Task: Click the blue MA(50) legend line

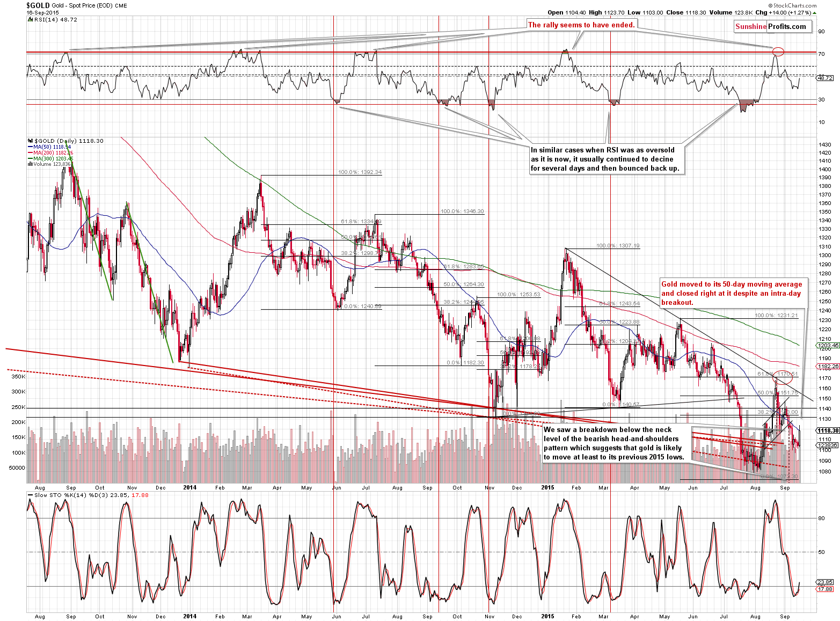Action: coord(30,147)
